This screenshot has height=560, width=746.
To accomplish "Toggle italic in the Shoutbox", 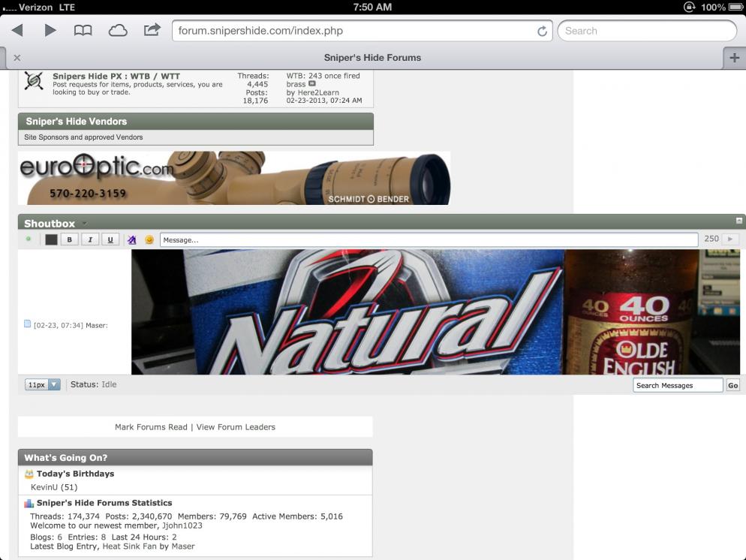I will [90, 239].
